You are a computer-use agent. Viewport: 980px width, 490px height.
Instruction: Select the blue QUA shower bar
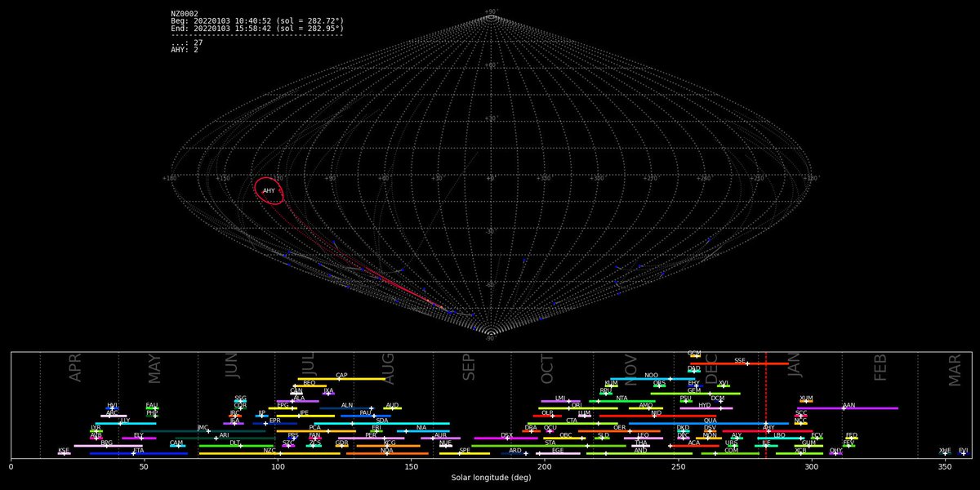click(x=710, y=423)
